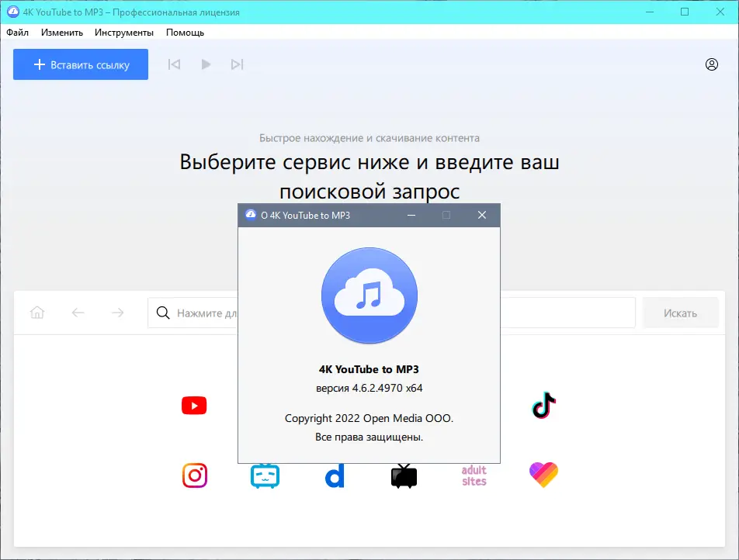
Task: Open the TikTok service icon
Action: 544,405
